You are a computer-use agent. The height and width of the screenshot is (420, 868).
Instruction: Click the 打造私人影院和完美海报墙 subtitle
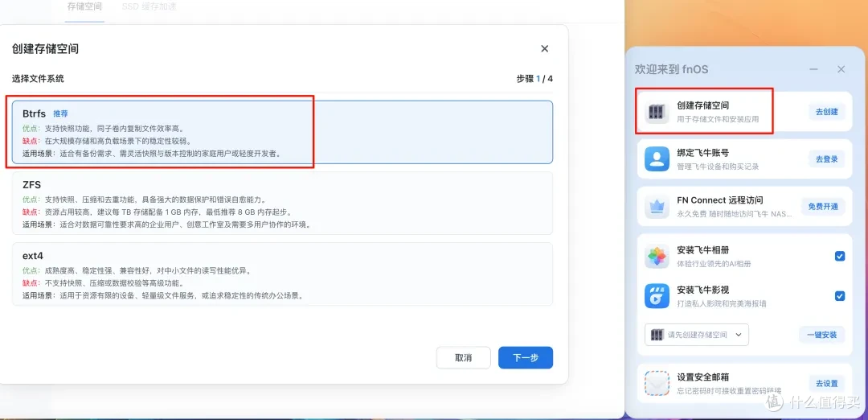pyautogui.click(x=721, y=303)
